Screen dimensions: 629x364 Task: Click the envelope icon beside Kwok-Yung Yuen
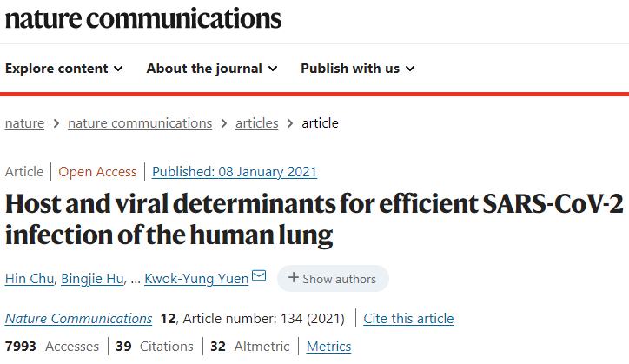tap(259, 275)
